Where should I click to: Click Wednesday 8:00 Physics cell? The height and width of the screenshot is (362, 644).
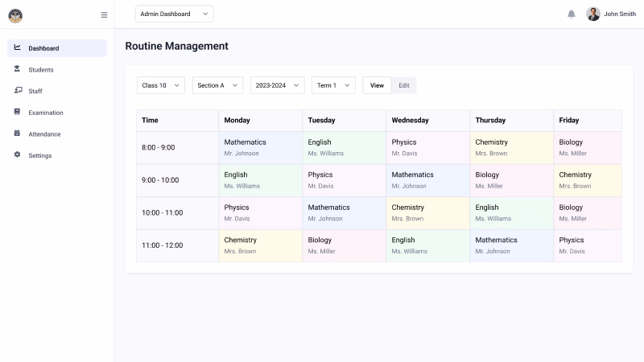(428, 148)
